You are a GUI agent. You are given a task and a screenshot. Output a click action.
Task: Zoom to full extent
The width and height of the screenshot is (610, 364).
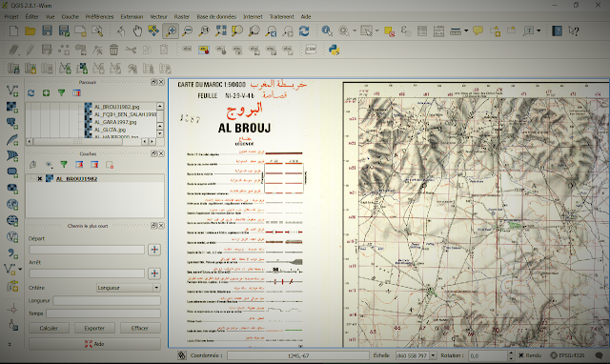click(x=221, y=30)
